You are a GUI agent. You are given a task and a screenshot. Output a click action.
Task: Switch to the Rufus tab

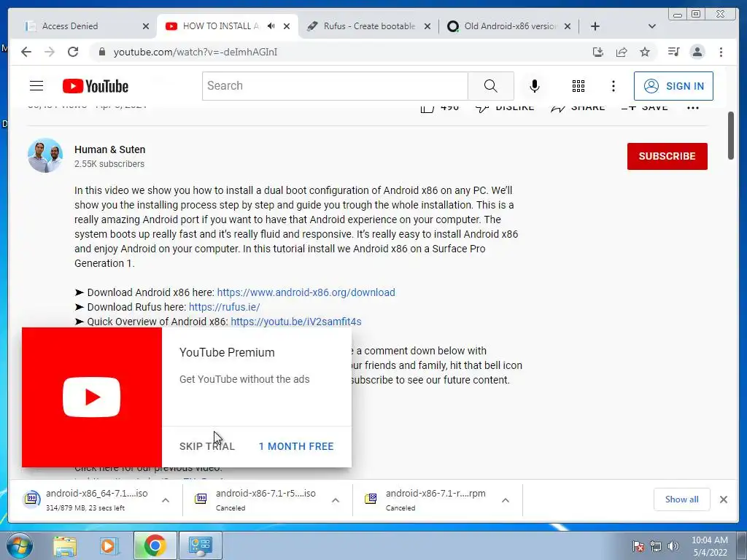pyautogui.click(x=367, y=26)
